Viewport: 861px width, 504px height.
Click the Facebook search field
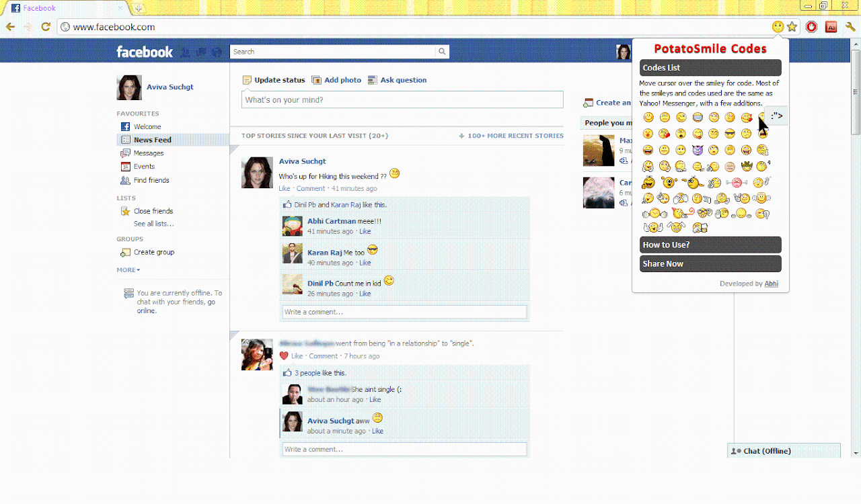tap(333, 52)
